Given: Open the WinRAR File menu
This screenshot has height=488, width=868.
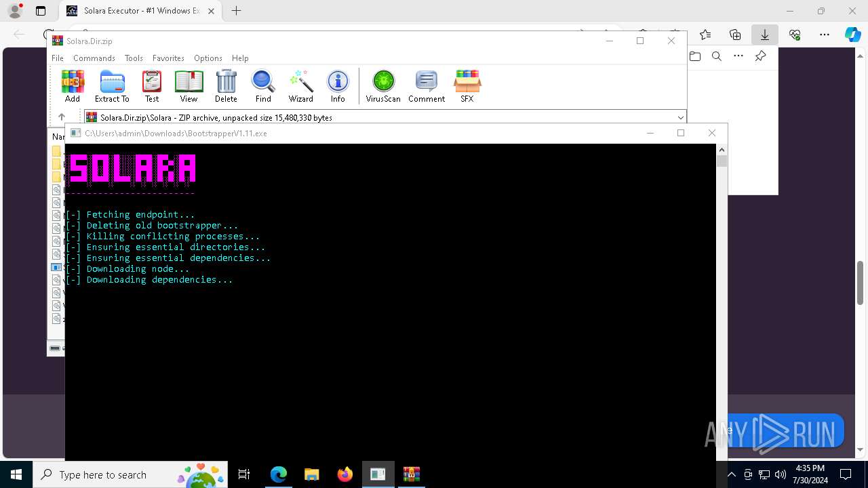Looking at the screenshot, I should (x=58, y=58).
